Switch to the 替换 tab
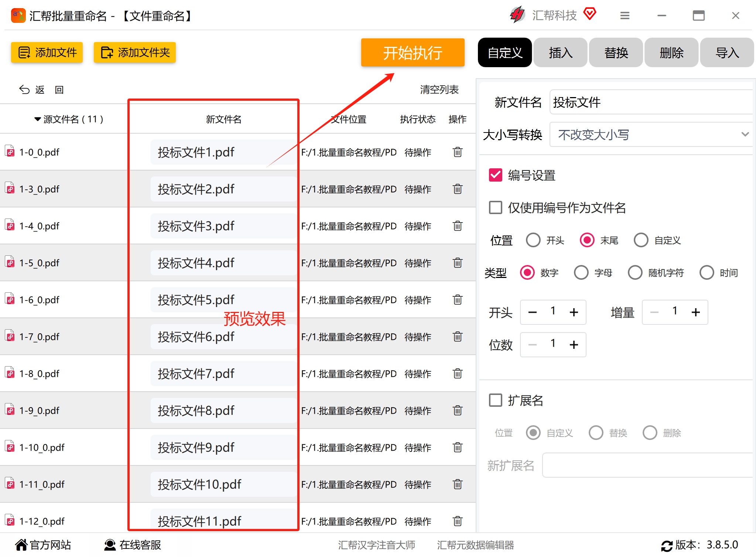 coord(616,52)
